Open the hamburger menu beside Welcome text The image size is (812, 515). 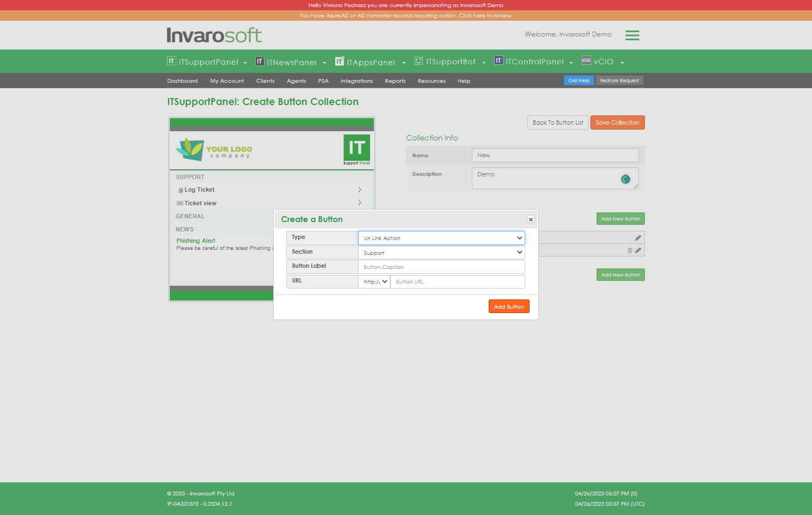(x=632, y=35)
